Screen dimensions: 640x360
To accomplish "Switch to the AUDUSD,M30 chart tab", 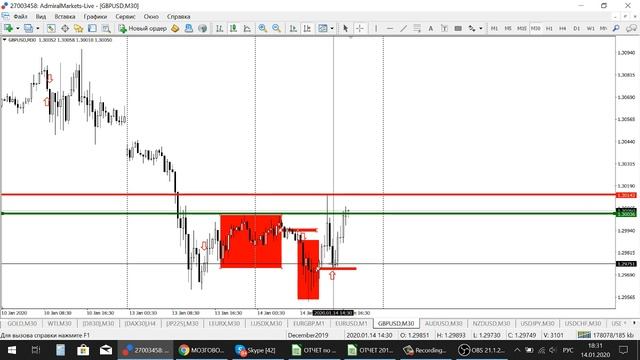I will 443,323.
